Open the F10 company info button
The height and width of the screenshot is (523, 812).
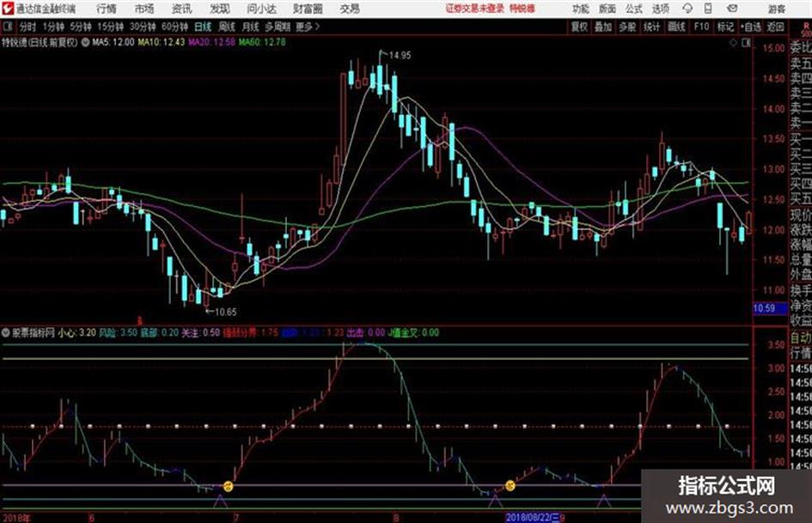coord(701,27)
